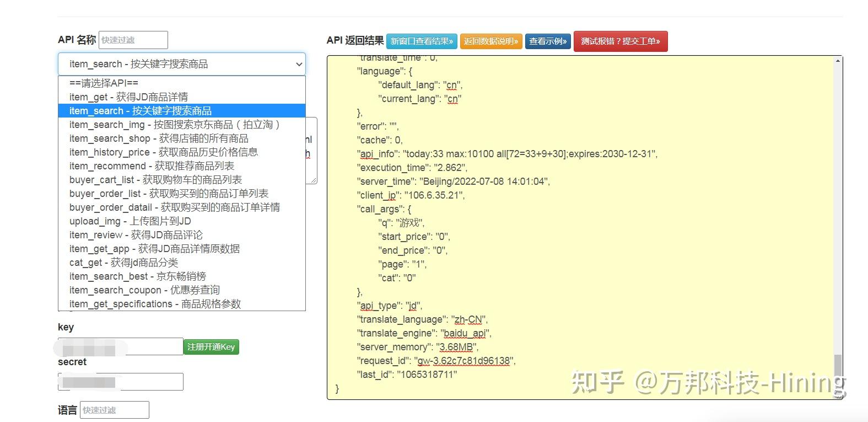Click the "error" line in results
The image size is (868, 422).
(378, 126)
